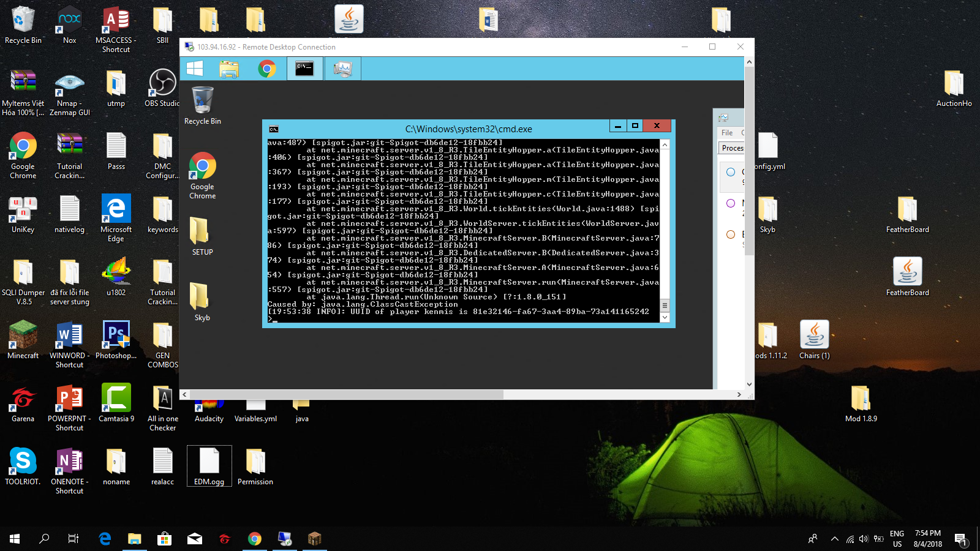The width and height of the screenshot is (980, 551).
Task: Open the clock showing 7:54 PM
Action: click(x=927, y=539)
